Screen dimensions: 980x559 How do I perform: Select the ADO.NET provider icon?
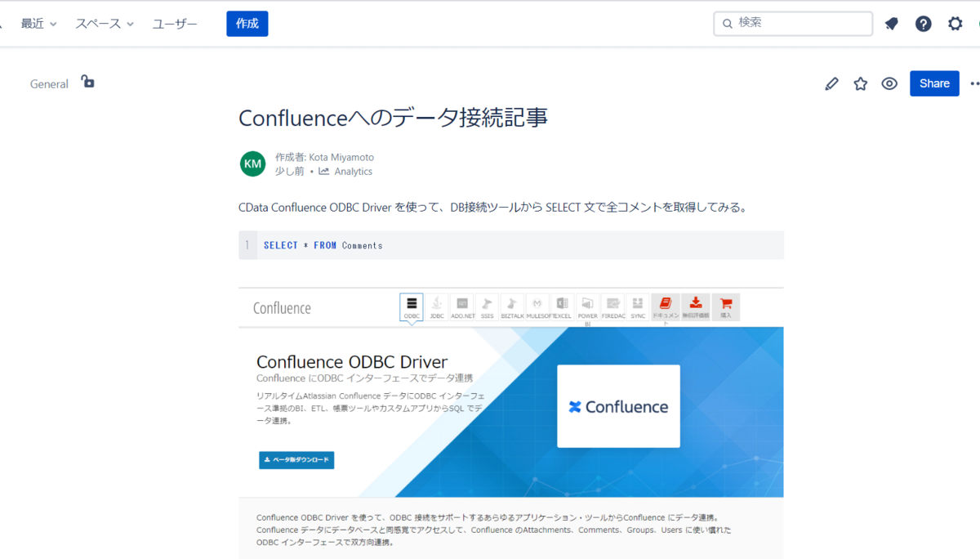coord(462,307)
